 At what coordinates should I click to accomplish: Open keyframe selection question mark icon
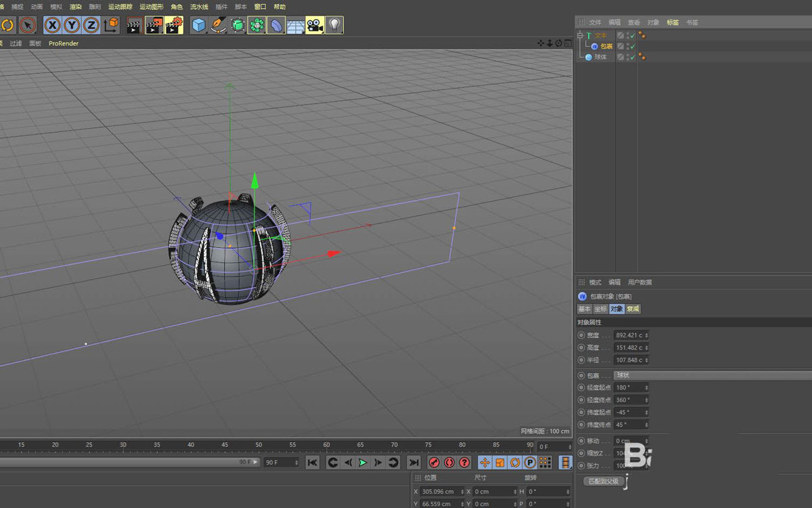(464, 463)
